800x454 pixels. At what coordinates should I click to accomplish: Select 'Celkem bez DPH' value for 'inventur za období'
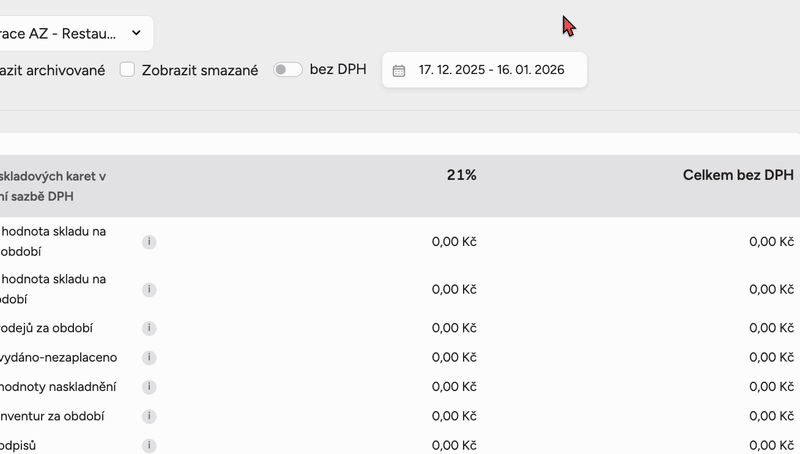click(771, 416)
